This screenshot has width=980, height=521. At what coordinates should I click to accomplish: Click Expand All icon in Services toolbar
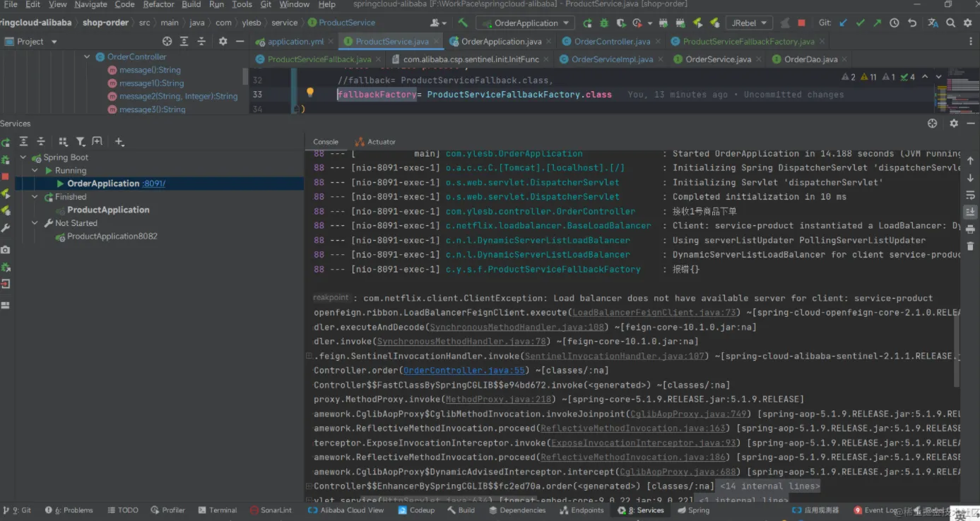(x=23, y=141)
